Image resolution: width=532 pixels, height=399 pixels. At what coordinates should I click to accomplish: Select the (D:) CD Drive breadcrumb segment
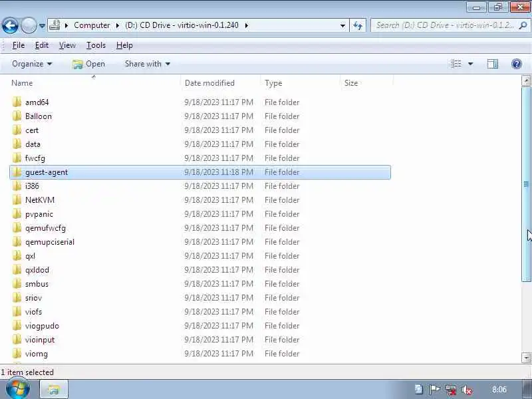pyautogui.click(x=182, y=25)
